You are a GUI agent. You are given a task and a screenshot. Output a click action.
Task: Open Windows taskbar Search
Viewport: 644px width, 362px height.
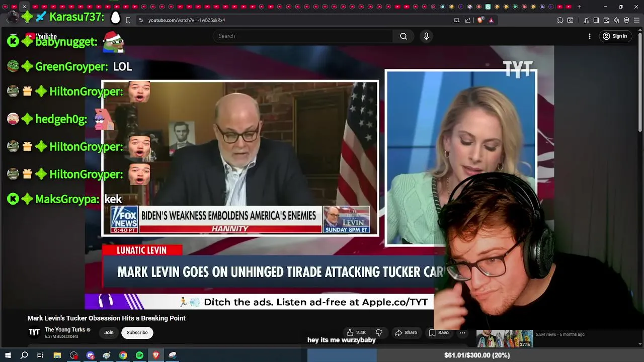(x=24, y=355)
